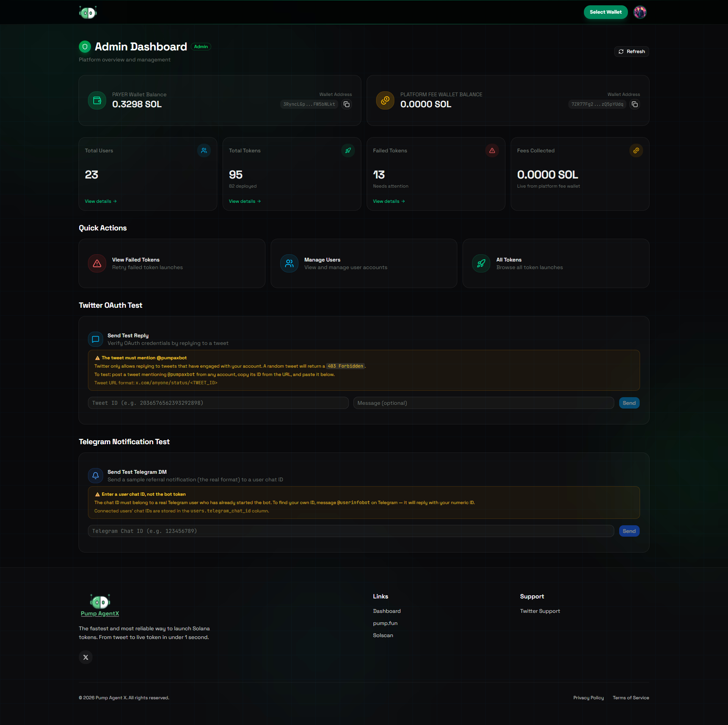Focus the Telegram Chat ID input field
Image resolution: width=728 pixels, height=725 pixels.
click(x=351, y=531)
